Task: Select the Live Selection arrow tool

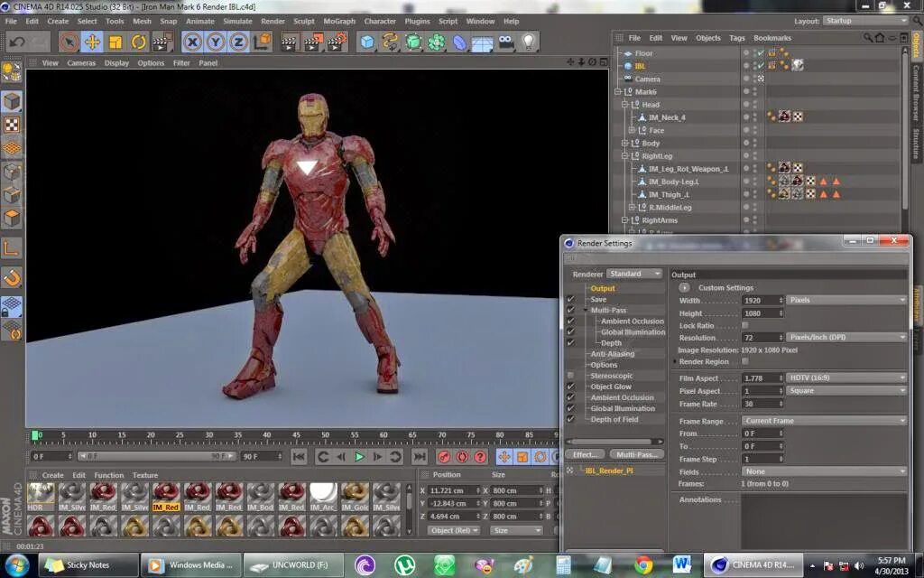Action: coord(69,42)
